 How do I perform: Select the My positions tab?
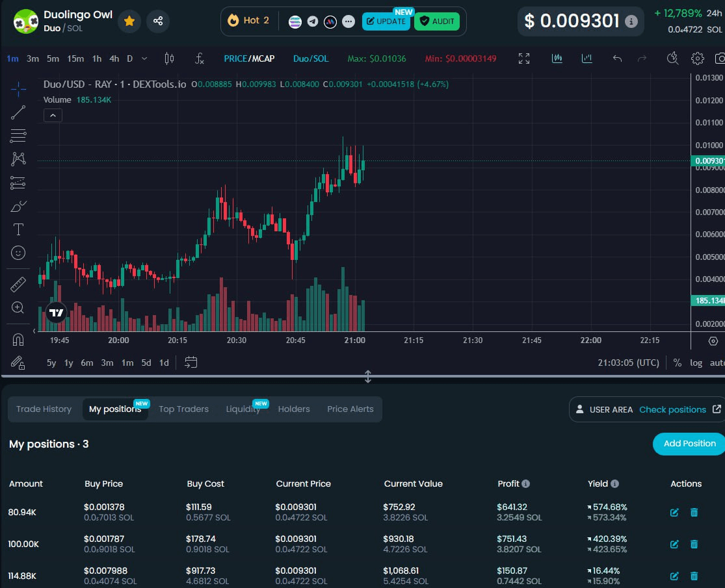(115, 409)
